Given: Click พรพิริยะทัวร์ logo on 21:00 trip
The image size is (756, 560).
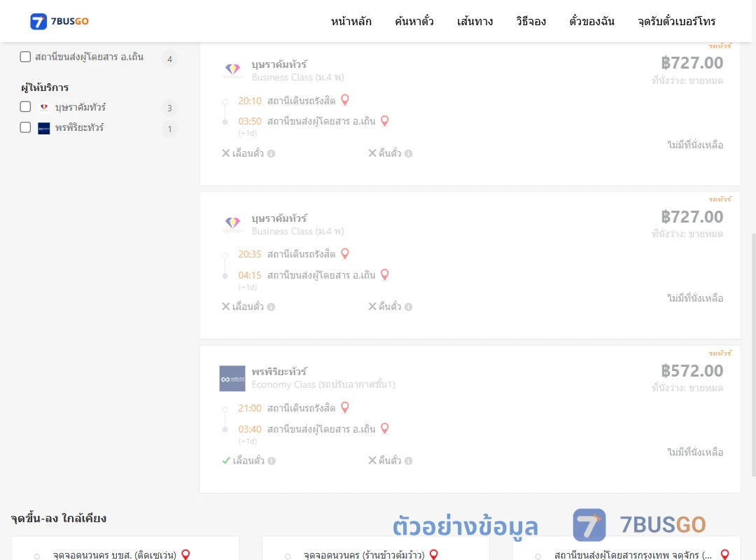Looking at the screenshot, I should pos(232,378).
